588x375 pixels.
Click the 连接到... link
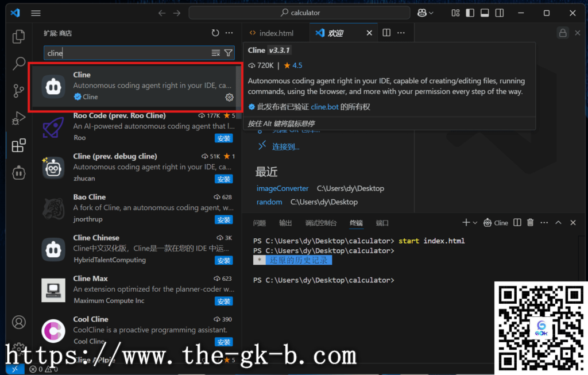coord(286,146)
